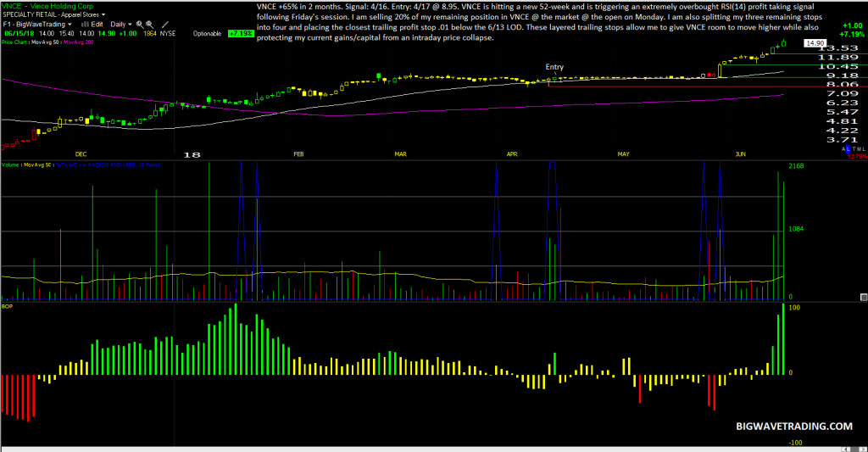Click the 8.06 price axis label
Image resolution: width=868 pixels, height=452 pixels.
click(842, 84)
